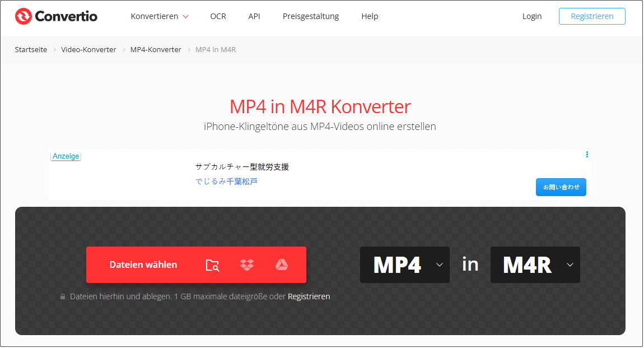Click the iPhone-Klingeltöne subtitle text
Image resolution: width=644 pixels, height=348 pixels.
(x=320, y=127)
